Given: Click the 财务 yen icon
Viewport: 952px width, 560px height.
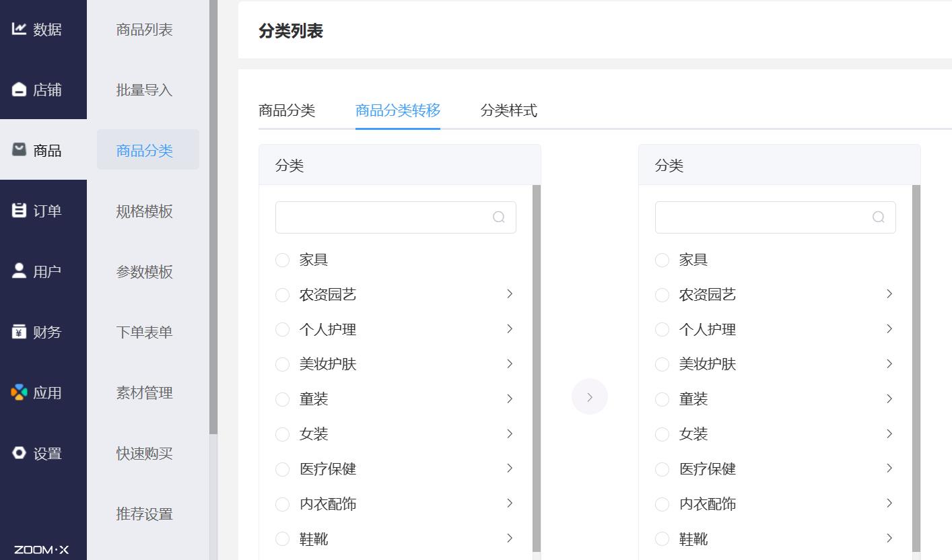Looking at the screenshot, I should coord(19,331).
